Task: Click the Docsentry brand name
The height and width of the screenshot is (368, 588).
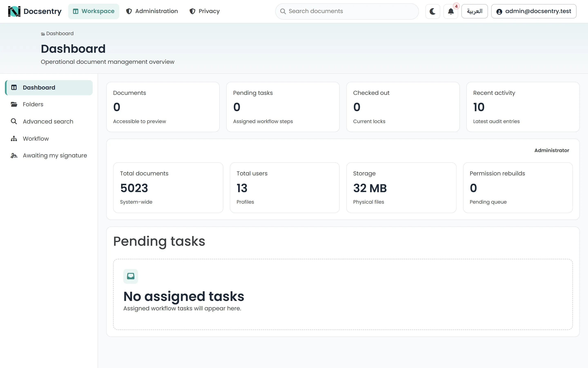Action: point(42,11)
